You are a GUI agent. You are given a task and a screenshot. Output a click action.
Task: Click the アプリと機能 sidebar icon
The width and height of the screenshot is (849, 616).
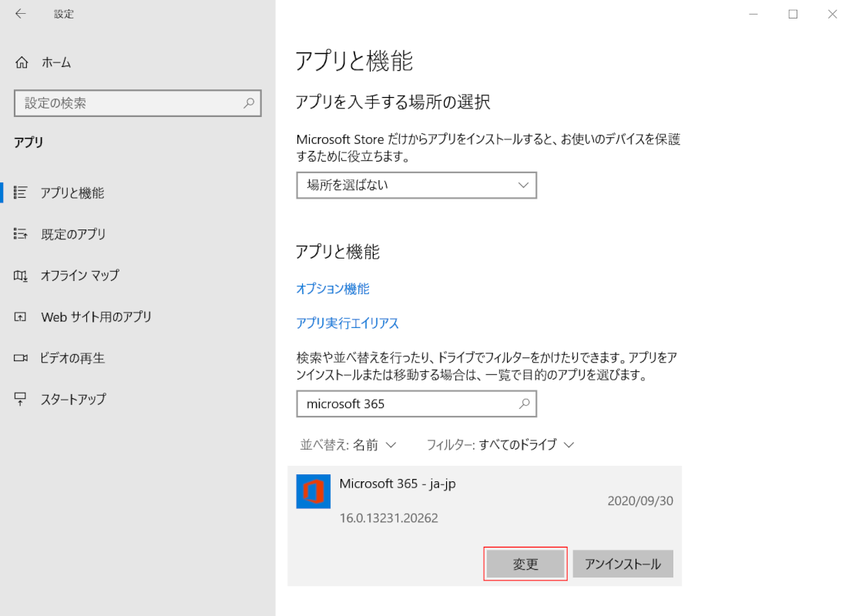pyautogui.click(x=21, y=193)
